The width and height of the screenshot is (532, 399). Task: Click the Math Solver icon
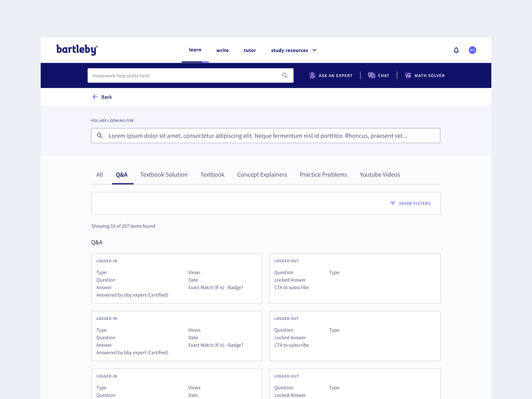point(408,75)
